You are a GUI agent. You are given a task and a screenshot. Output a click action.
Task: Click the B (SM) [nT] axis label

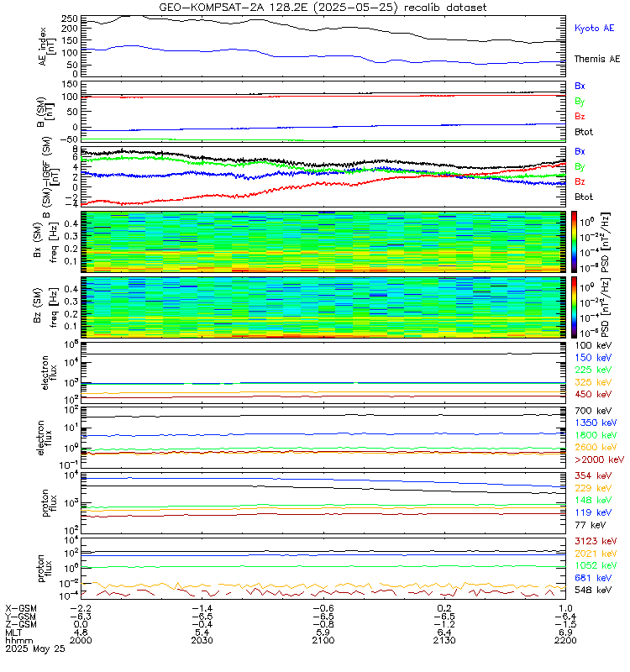click(45, 113)
